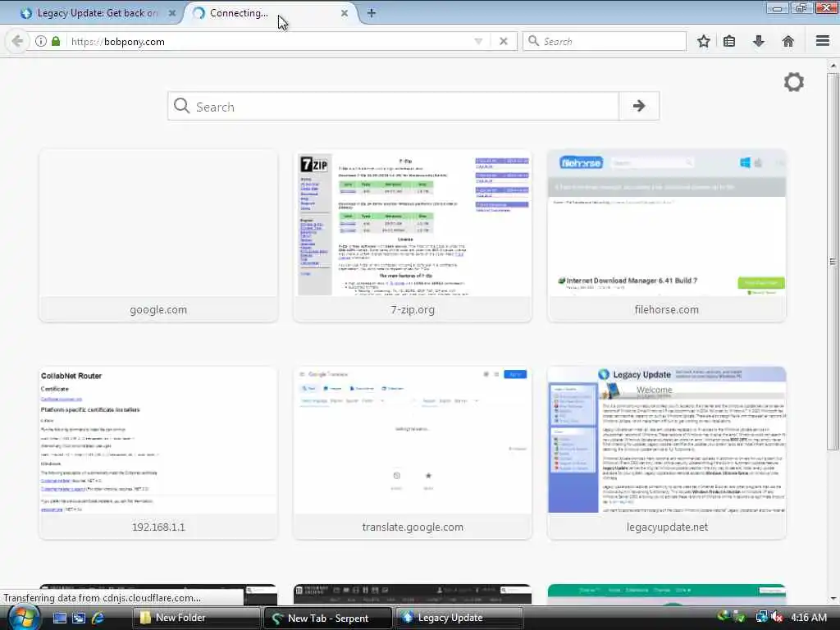Minimize the Serpent browser window
This screenshot has height=630, width=840.
[x=778, y=7]
